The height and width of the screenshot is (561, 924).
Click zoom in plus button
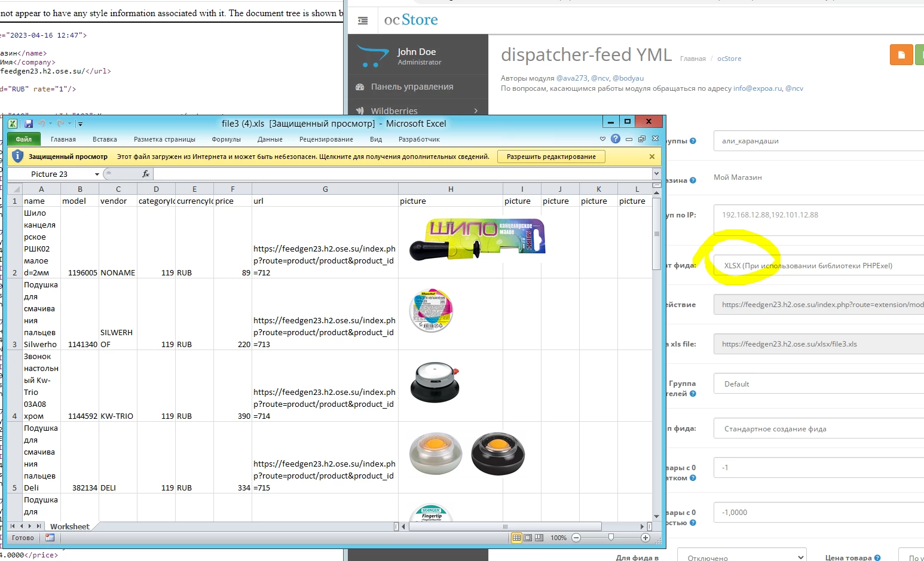pos(645,538)
